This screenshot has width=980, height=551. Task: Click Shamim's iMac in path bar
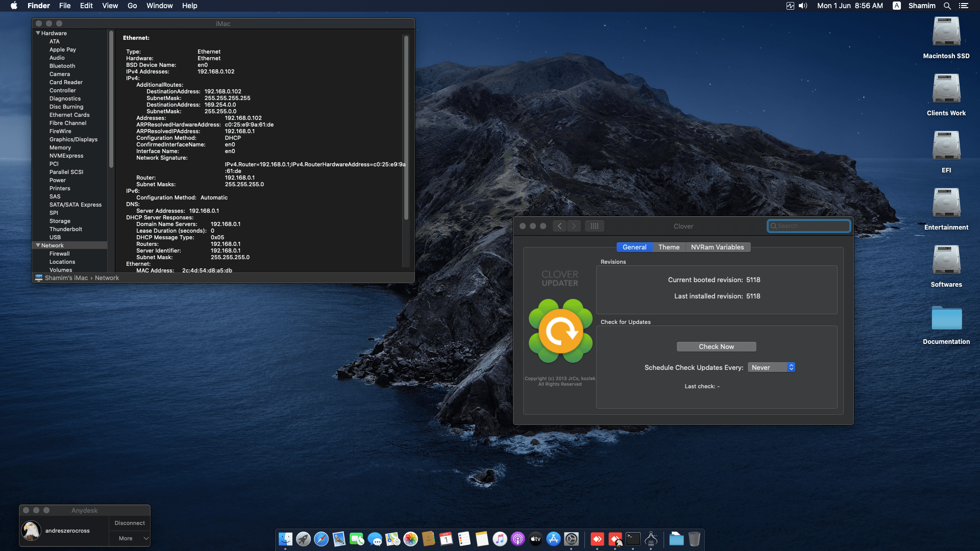(66, 278)
